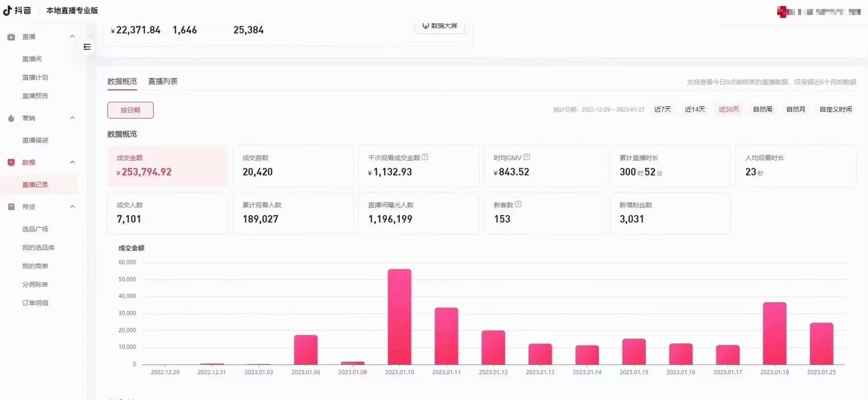Click the 数据 chart icon in sidebar

[11, 162]
